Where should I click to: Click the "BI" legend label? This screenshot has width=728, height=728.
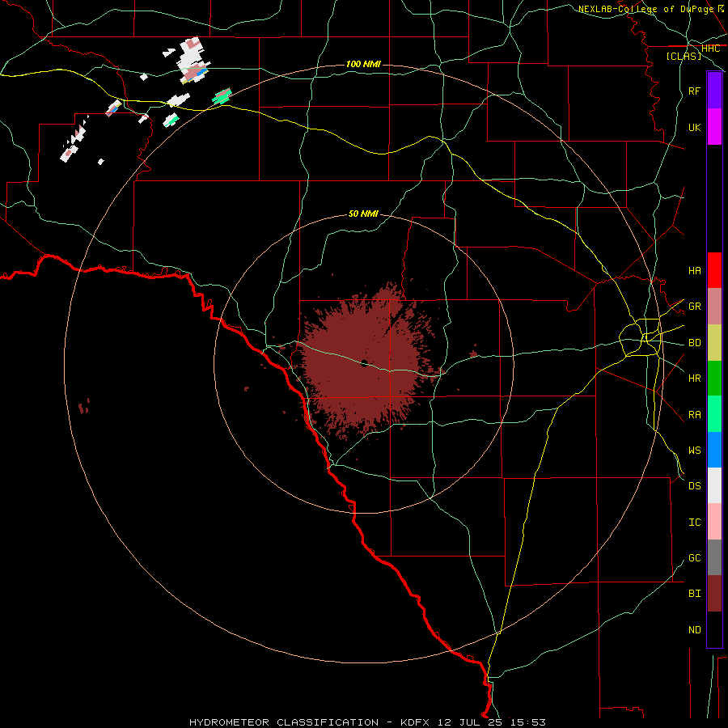pyautogui.click(x=694, y=594)
